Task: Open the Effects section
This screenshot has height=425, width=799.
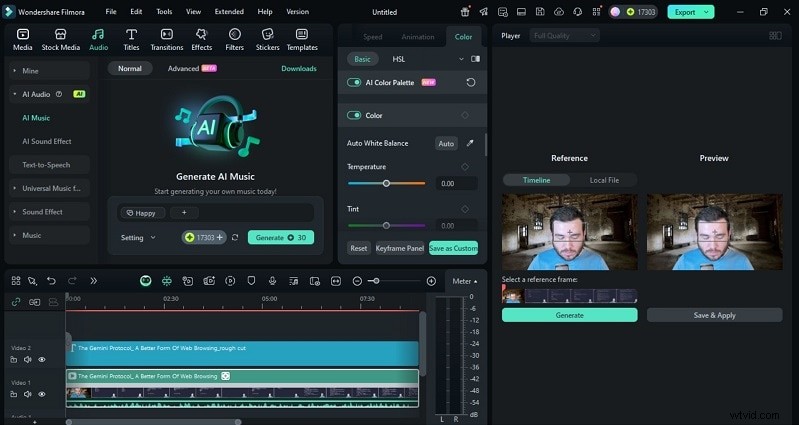Action: 201,40
